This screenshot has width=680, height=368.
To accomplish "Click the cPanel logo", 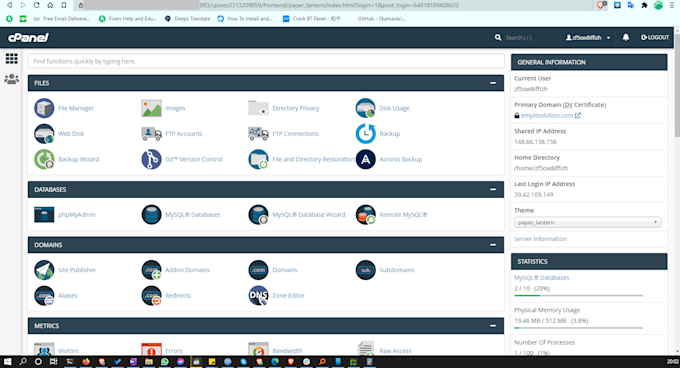I will point(28,38).
